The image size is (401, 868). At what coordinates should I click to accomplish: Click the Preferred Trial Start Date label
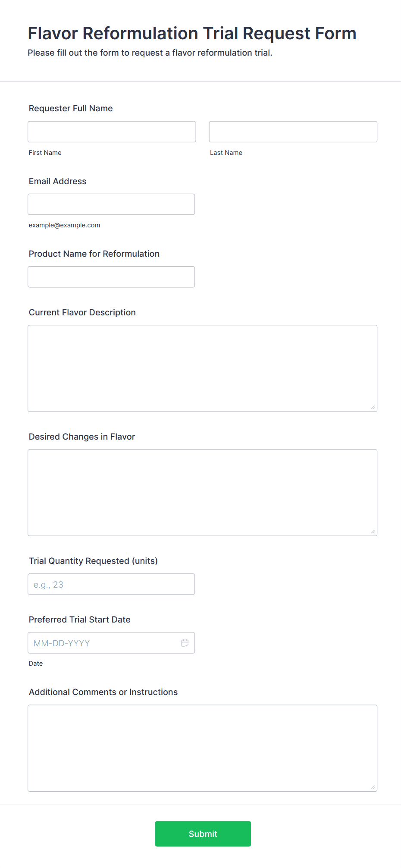click(x=80, y=620)
